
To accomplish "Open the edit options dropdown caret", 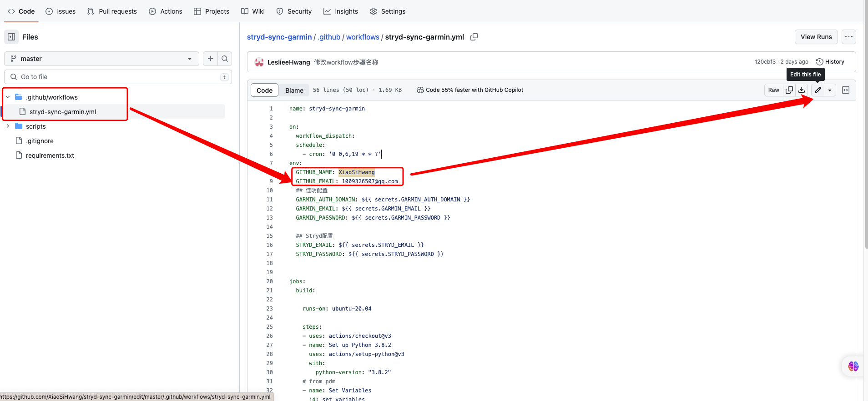I will pyautogui.click(x=830, y=90).
